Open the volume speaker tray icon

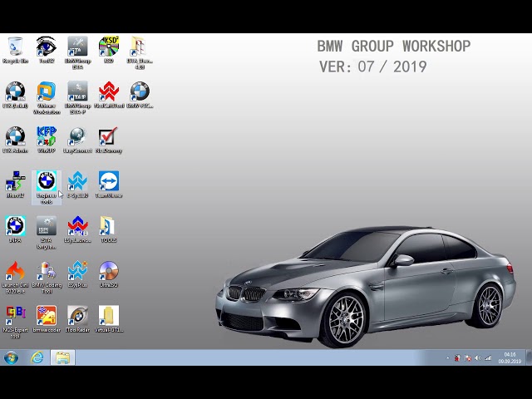coord(478,358)
